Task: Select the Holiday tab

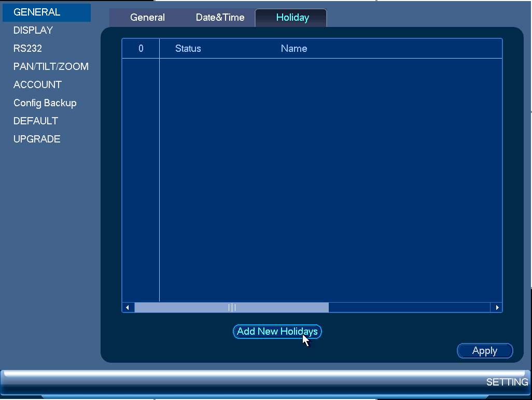Action: [x=292, y=18]
